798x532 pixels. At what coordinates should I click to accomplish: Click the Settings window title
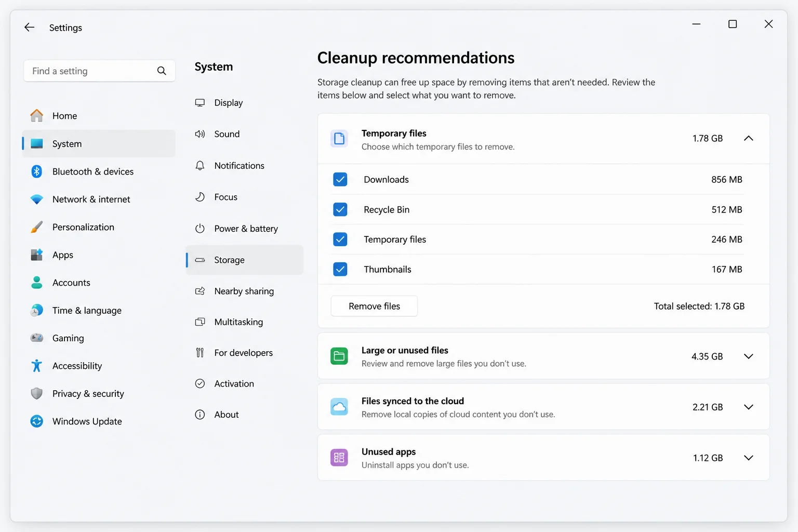(65, 28)
